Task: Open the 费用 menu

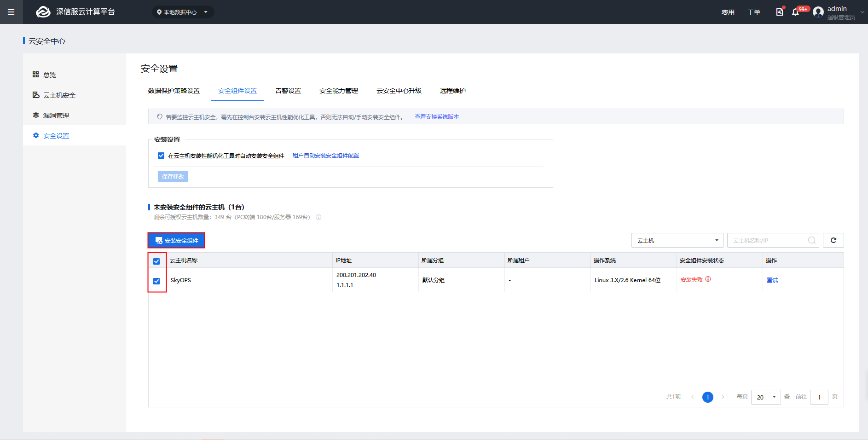Action: pyautogui.click(x=728, y=12)
